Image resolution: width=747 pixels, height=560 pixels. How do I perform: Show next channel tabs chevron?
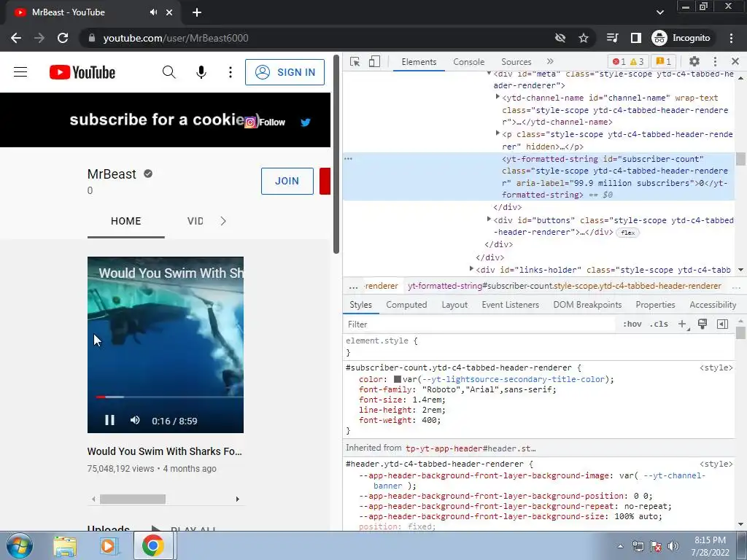click(x=223, y=222)
